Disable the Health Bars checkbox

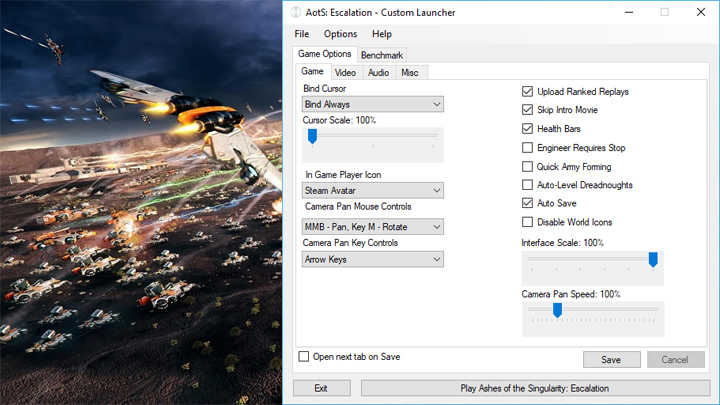(x=527, y=129)
